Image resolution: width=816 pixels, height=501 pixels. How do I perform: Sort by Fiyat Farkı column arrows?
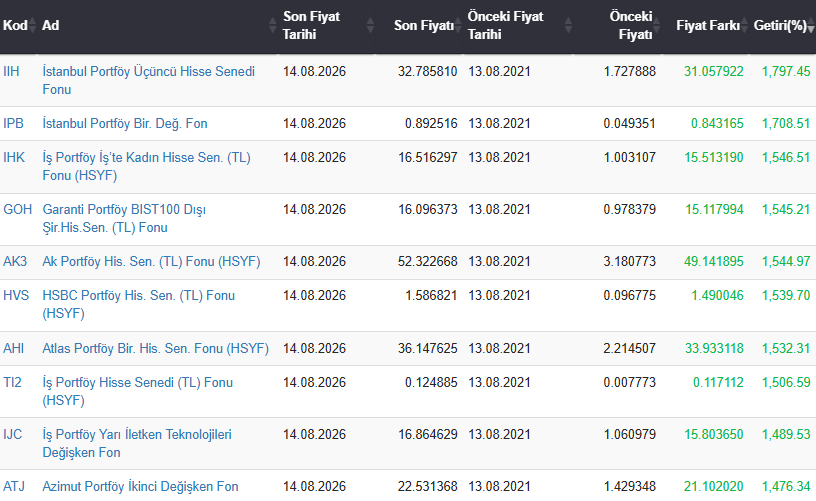744,25
